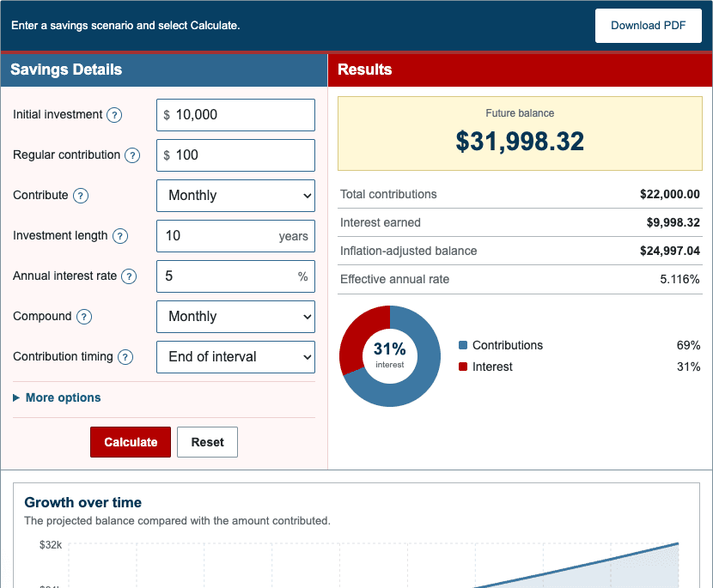Focus the Annual interest rate field
This screenshot has width=713, height=588.
[235, 276]
